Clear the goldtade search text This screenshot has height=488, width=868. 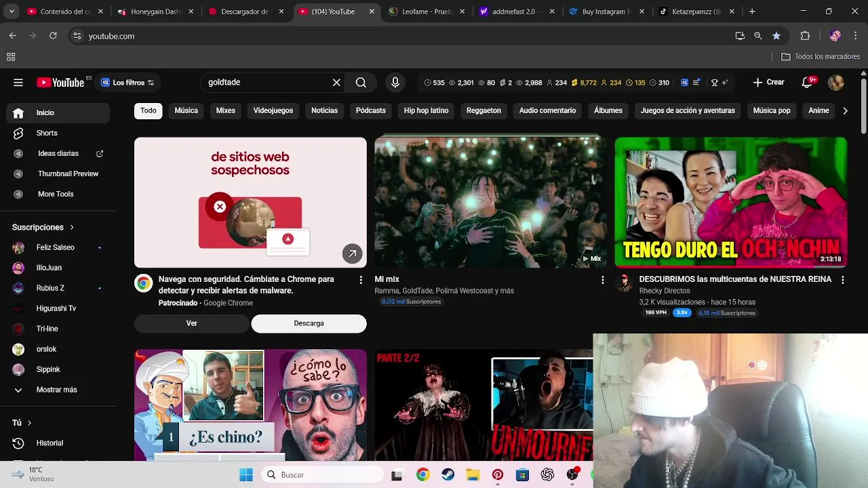click(x=336, y=83)
